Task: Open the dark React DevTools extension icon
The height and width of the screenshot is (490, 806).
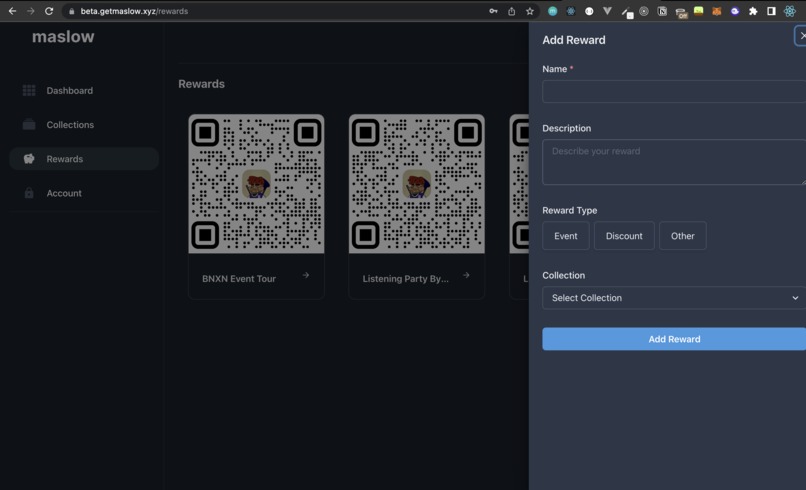Action: coord(571,11)
